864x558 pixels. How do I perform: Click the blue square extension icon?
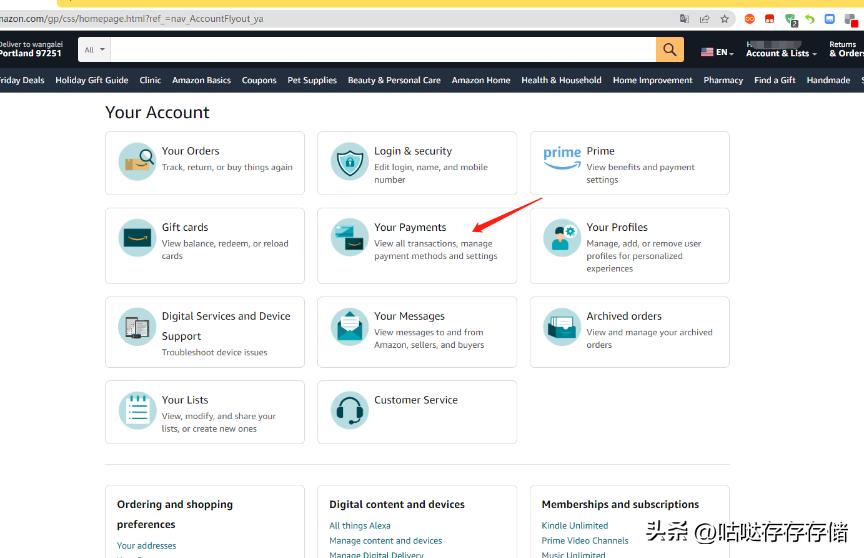pos(829,19)
